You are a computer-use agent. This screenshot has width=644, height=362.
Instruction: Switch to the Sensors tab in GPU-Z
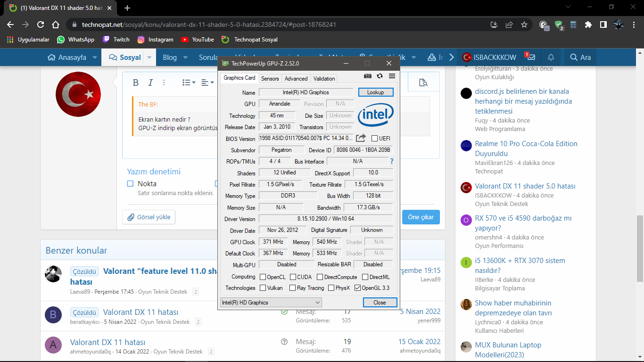pyautogui.click(x=270, y=79)
